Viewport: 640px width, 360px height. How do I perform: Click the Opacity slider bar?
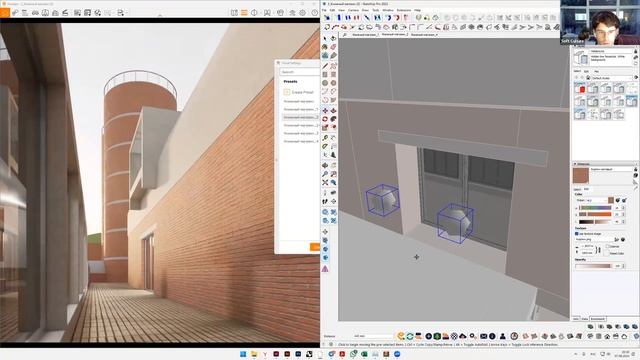[x=593, y=266]
